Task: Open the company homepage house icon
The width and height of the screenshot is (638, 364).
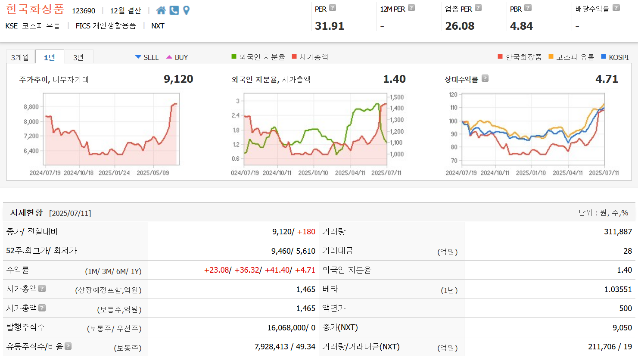Action: pyautogui.click(x=161, y=10)
